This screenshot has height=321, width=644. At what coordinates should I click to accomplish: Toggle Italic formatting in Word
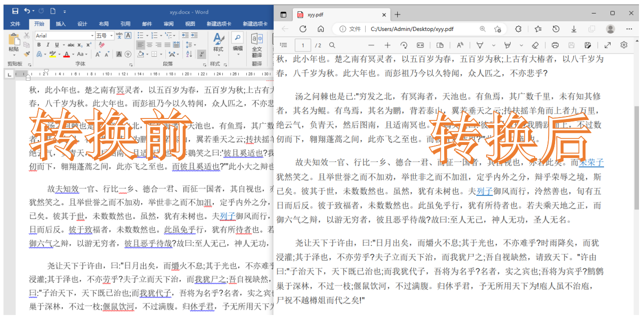tap(48, 45)
